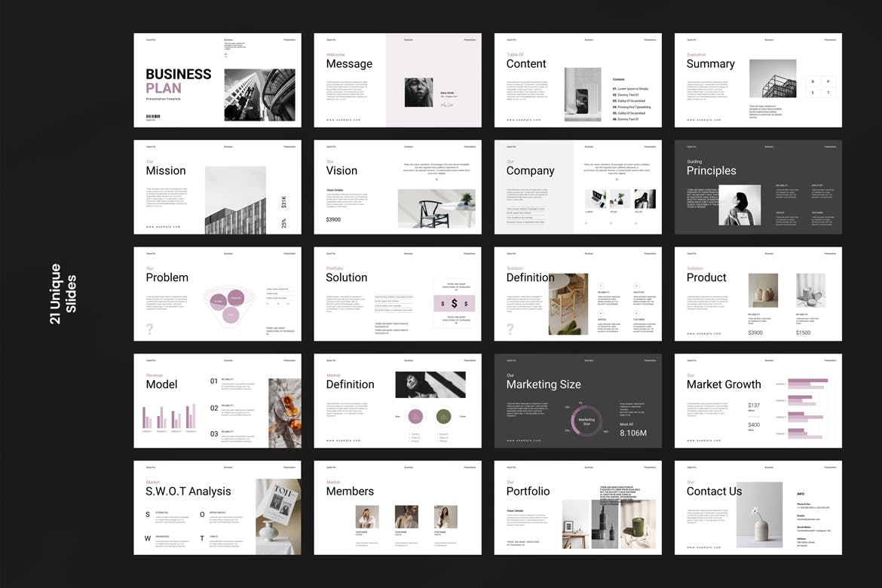The image size is (882, 588).
Task: Click the large dollar sign icon on Solution slide
Action: (x=454, y=304)
